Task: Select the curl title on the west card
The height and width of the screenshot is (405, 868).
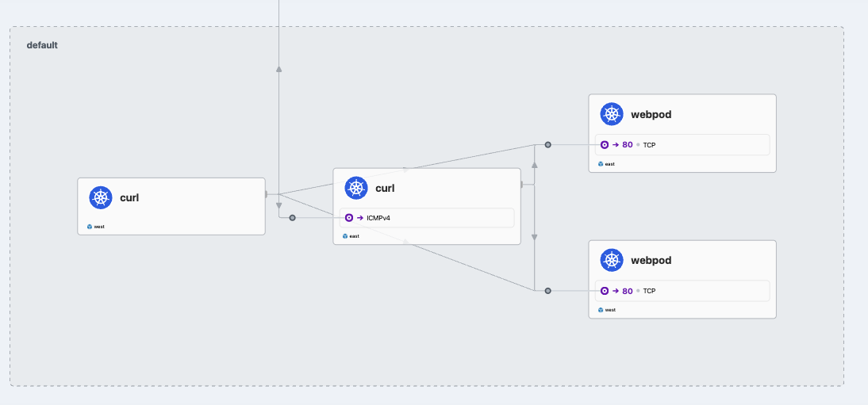Action: click(x=129, y=197)
